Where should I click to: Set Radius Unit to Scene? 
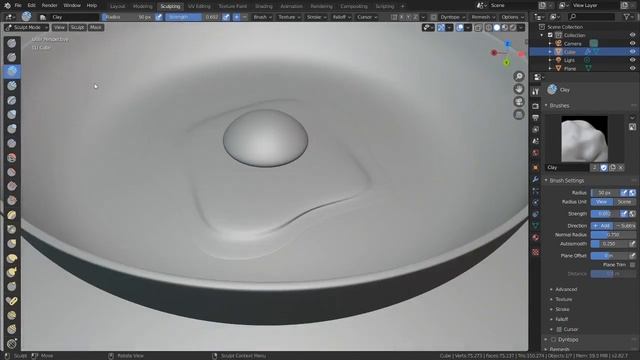(x=624, y=202)
